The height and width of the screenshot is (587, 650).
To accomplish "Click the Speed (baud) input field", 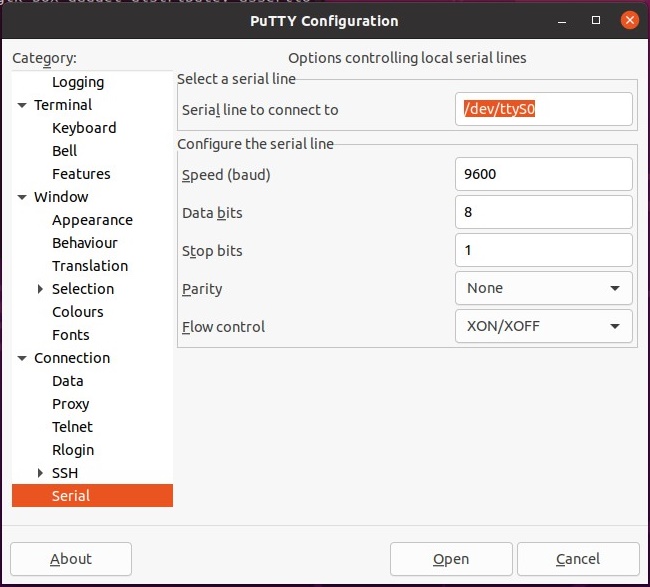I will [543, 174].
